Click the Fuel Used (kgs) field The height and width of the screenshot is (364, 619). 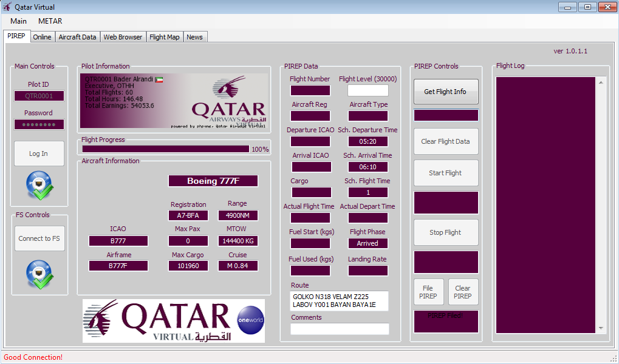click(310, 271)
